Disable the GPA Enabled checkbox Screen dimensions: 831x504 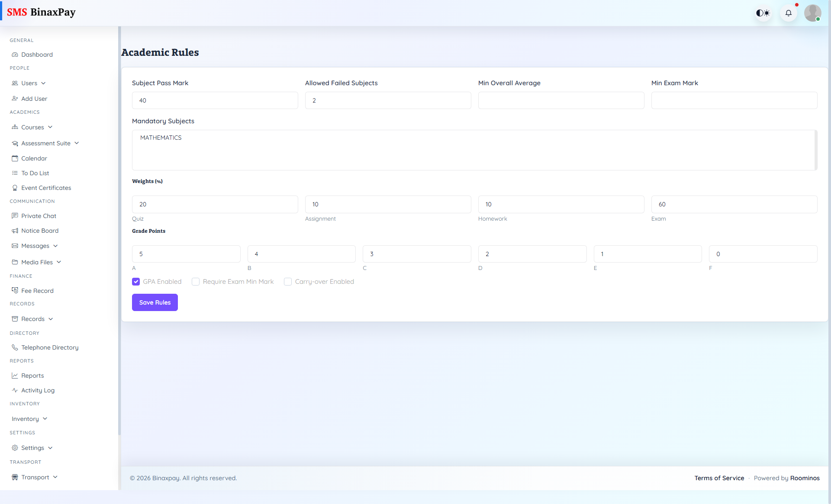click(x=135, y=282)
